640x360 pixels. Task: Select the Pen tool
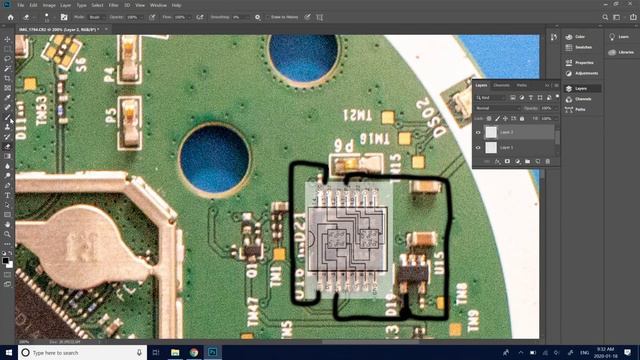7,186
